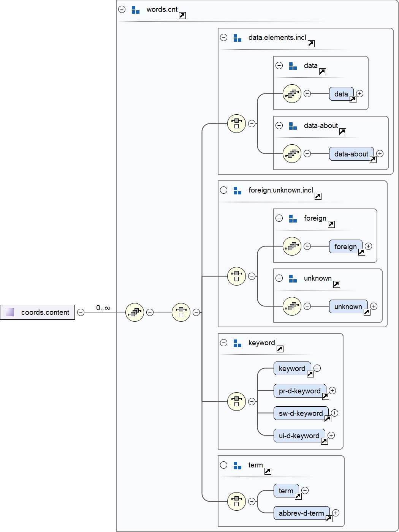Expand unknown element content via plus icon
The width and height of the screenshot is (399, 532).
coord(374,306)
